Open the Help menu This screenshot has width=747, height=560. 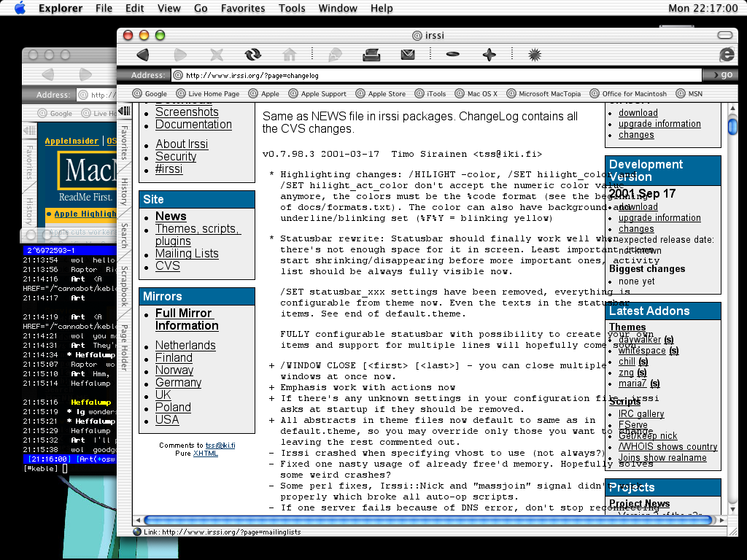tap(382, 8)
